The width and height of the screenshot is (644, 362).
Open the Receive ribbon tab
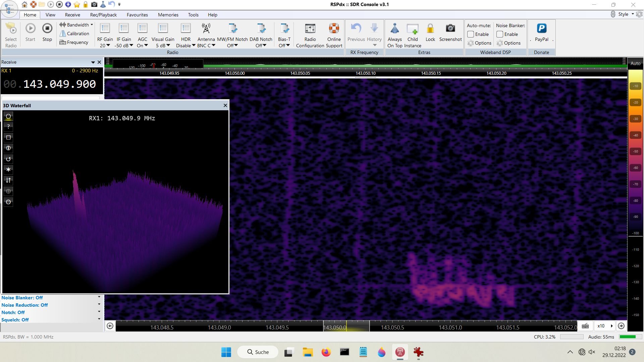(x=72, y=15)
